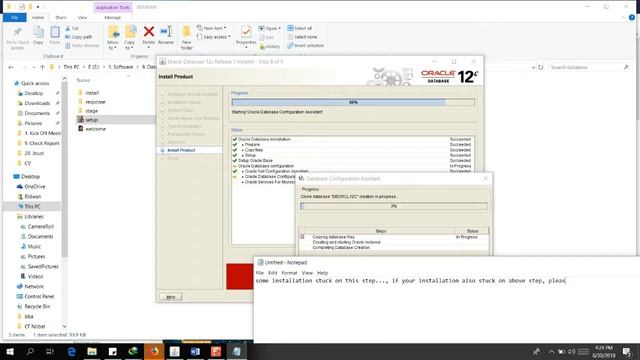Click the Search icon on the taskbar
Viewport: 640px width, 360px height.
click(30, 351)
